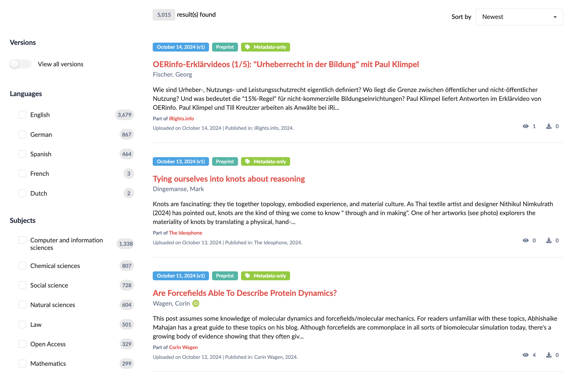Click the eye icon on the knots reasoning result
Image resolution: width=588 pixels, height=375 pixels.
(526, 240)
